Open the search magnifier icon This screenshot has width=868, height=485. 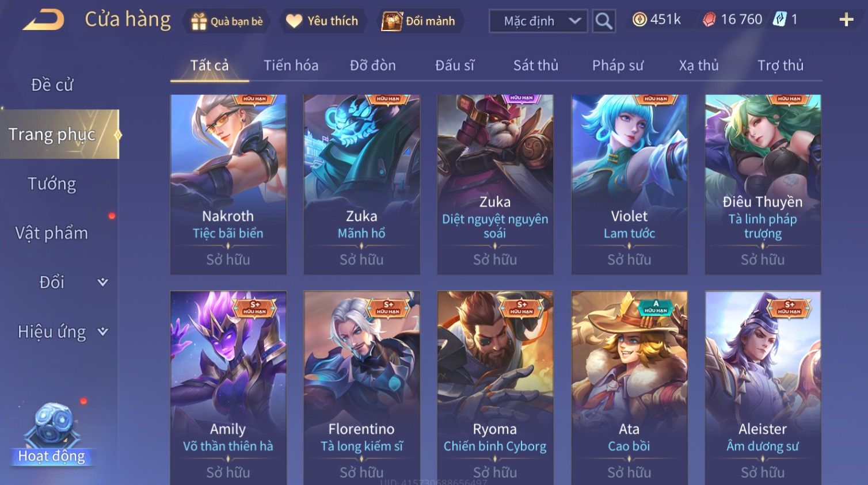coord(604,21)
